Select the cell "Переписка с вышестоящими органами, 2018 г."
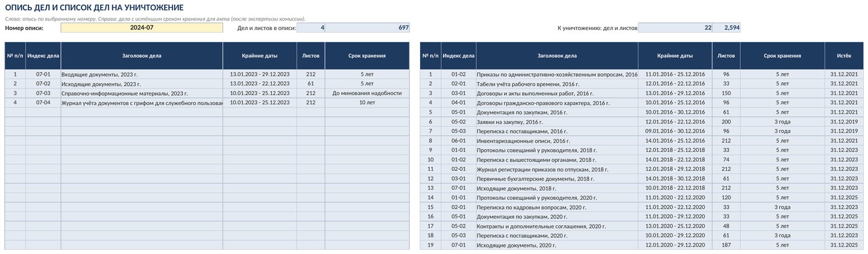Viewport: 868px width, 254px height. pyautogui.click(x=557, y=160)
